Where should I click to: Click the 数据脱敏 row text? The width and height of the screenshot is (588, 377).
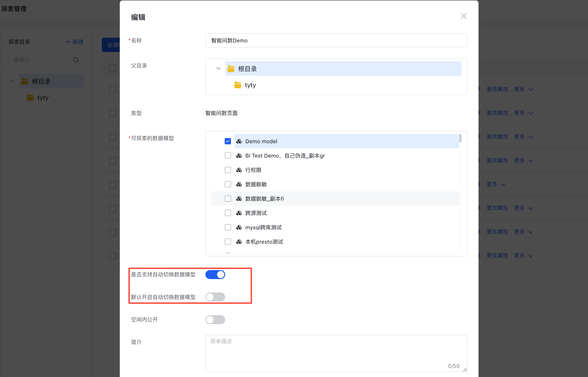(256, 184)
